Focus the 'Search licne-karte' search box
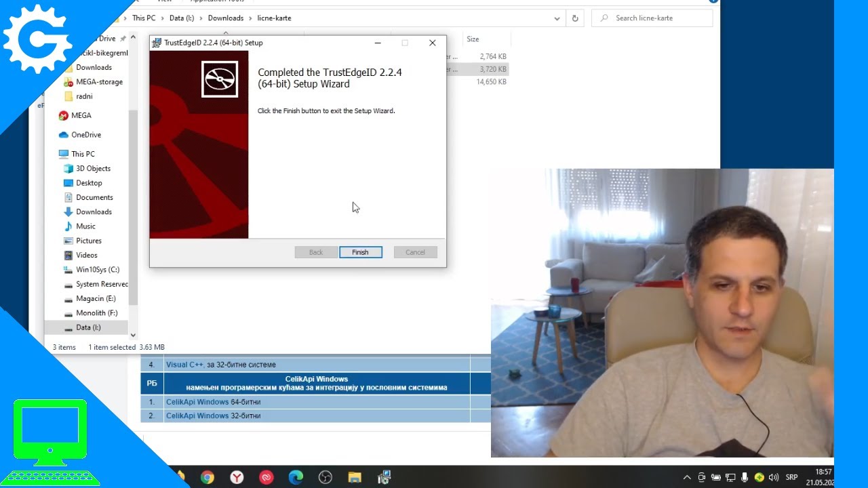Viewport: 868px width, 488px height. [x=652, y=18]
